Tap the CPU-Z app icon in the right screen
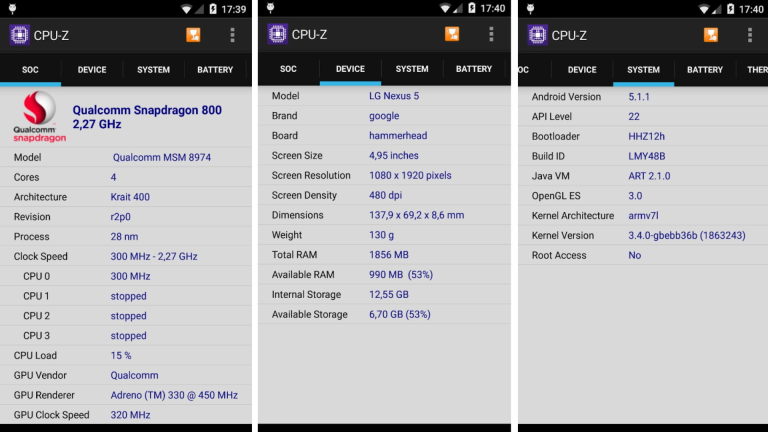The image size is (768, 432). (x=537, y=35)
